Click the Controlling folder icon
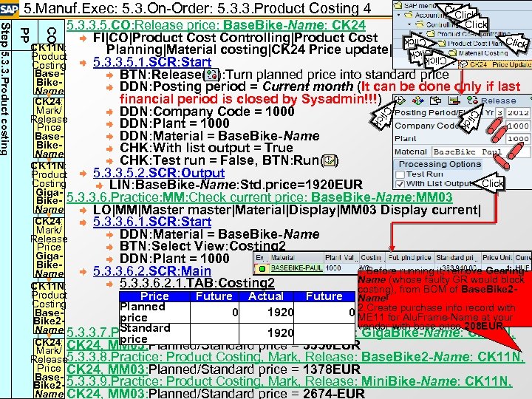 point(420,24)
